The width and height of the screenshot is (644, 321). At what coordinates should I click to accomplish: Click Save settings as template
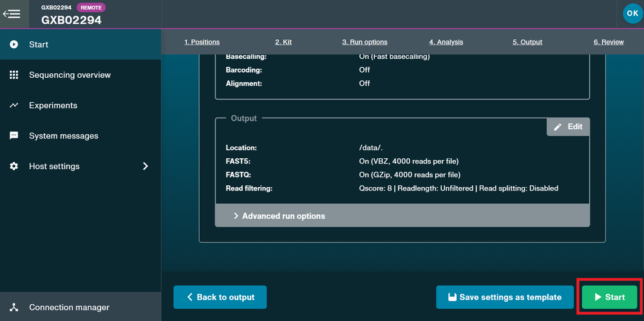[x=505, y=297]
